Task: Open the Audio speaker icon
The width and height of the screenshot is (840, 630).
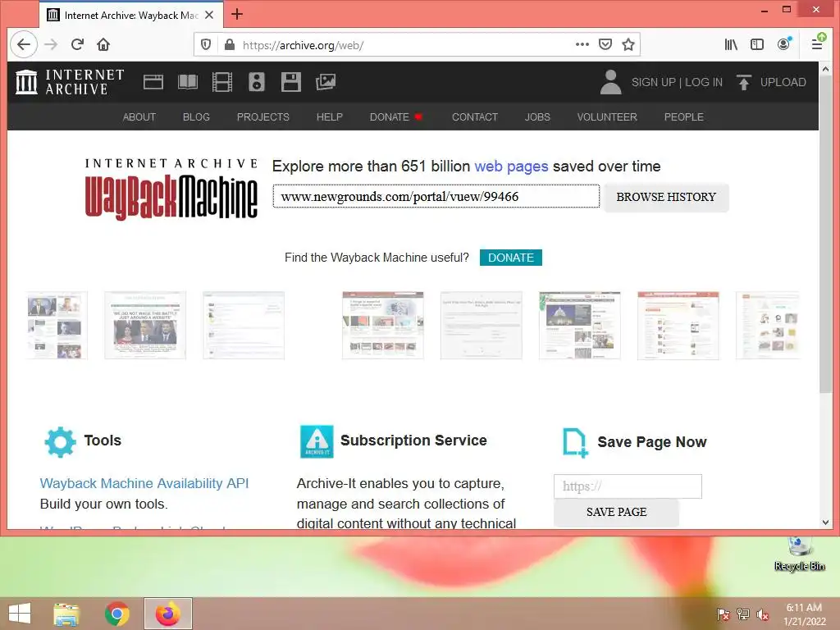Action: click(257, 82)
